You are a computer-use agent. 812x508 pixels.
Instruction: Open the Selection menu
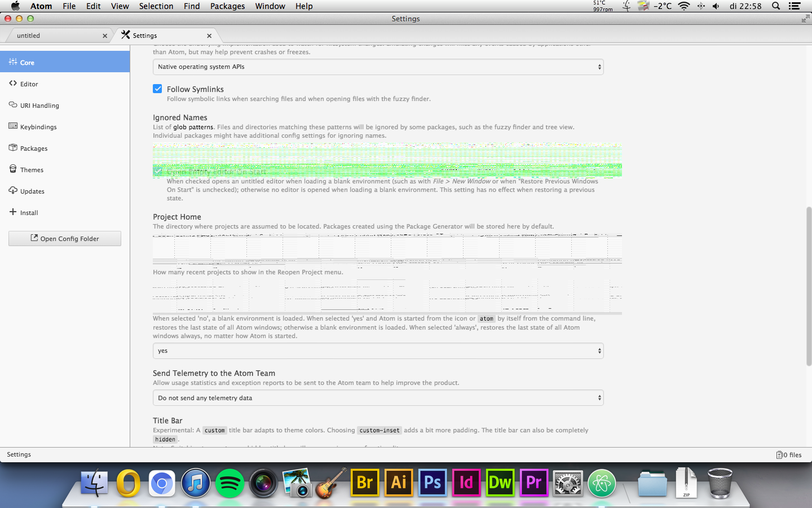(x=156, y=6)
